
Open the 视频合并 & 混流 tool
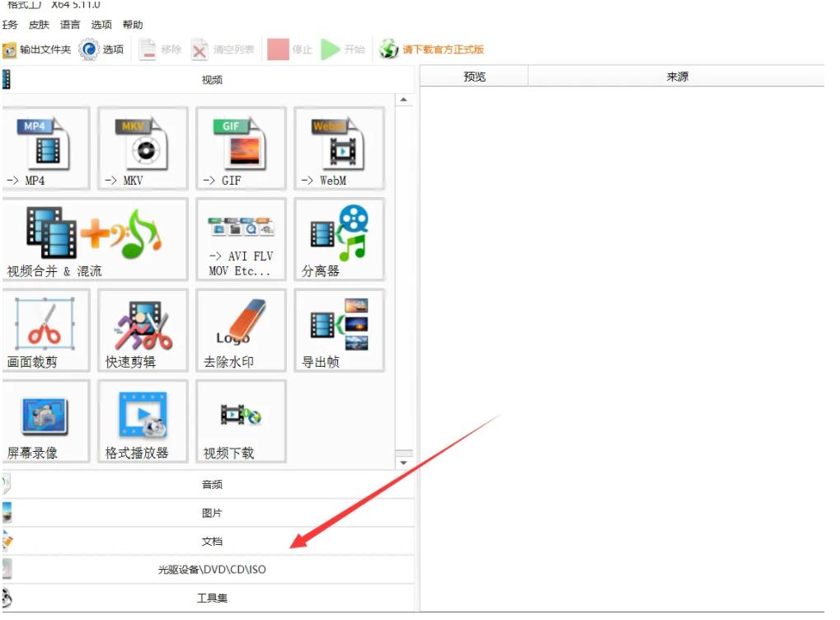pos(95,239)
